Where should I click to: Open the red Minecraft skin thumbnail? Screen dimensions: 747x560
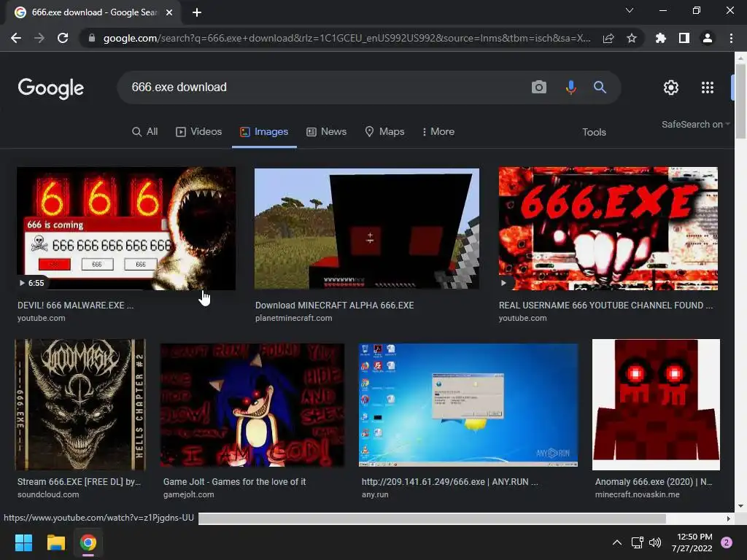656,405
